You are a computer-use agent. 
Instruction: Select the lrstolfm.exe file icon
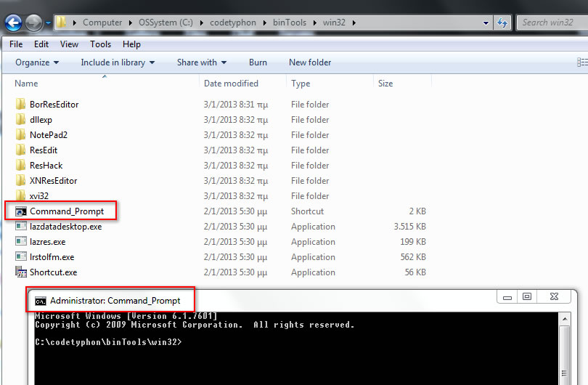click(x=21, y=256)
